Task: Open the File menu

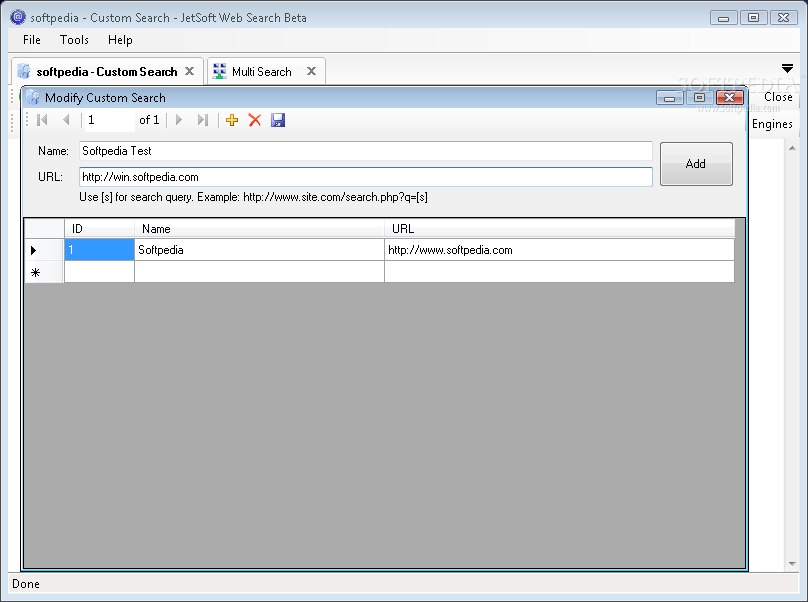Action: click(x=31, y=40)
